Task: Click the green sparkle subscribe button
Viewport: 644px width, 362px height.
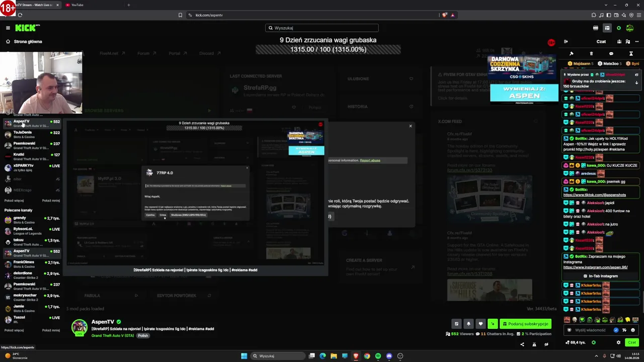Action: point(493,324)
